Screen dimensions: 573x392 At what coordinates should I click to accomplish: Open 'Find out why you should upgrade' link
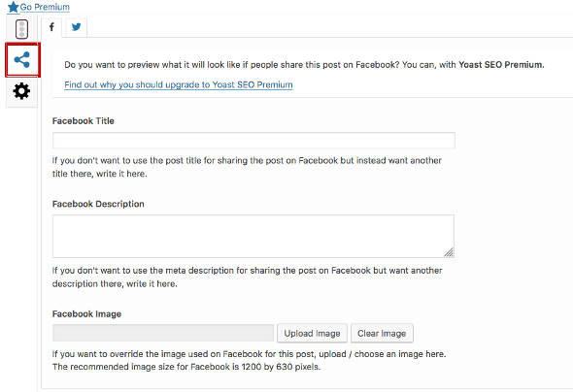pyautogui.click(x=179, y=84)
